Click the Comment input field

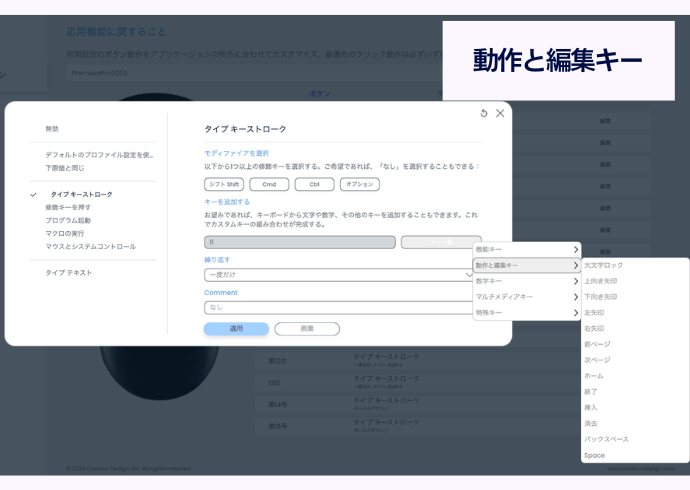340,308
